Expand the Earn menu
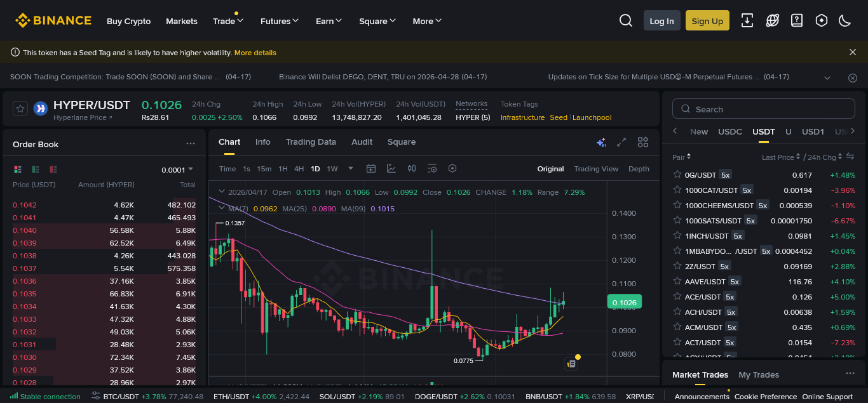 point(329,21)
